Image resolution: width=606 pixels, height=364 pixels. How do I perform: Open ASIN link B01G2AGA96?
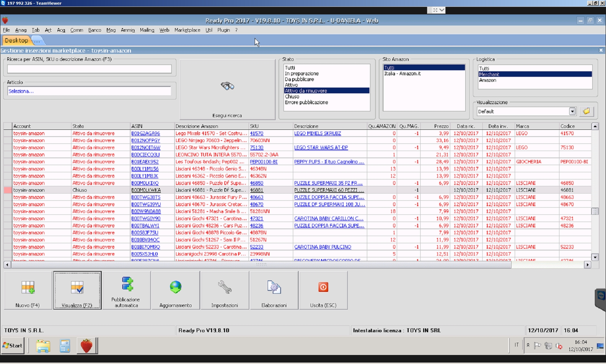click(146, 133)
